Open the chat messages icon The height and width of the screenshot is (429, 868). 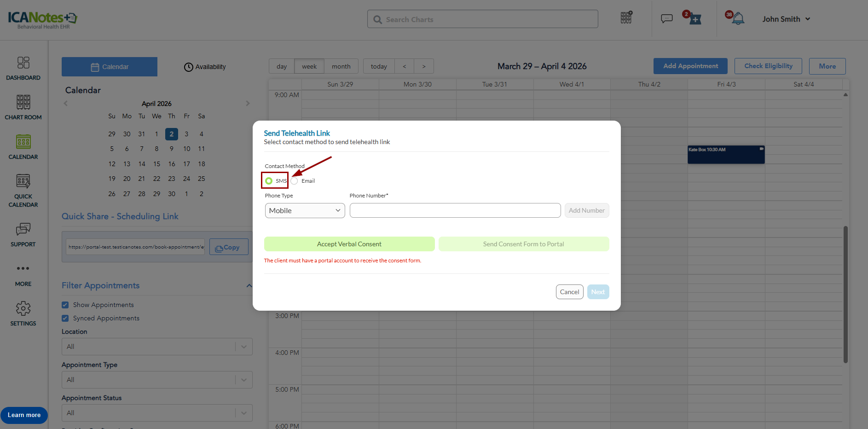(x=666, y=19)
